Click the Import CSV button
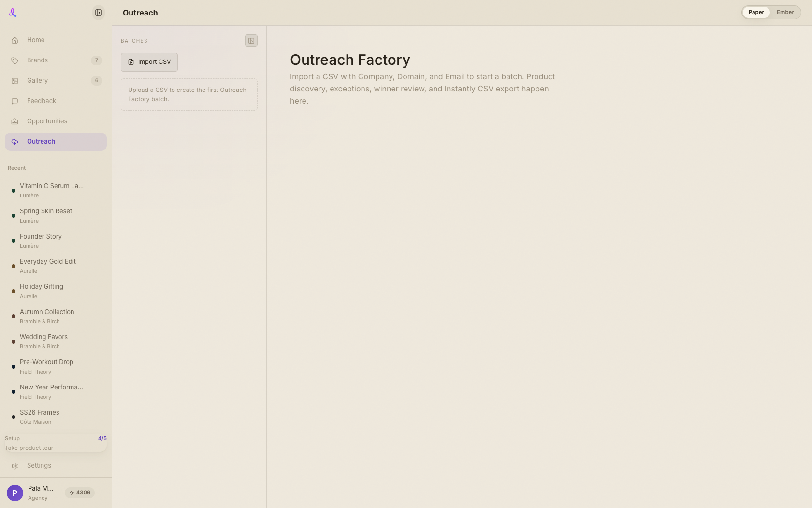This screenshot has width=812, height=508. coord(149,62)
